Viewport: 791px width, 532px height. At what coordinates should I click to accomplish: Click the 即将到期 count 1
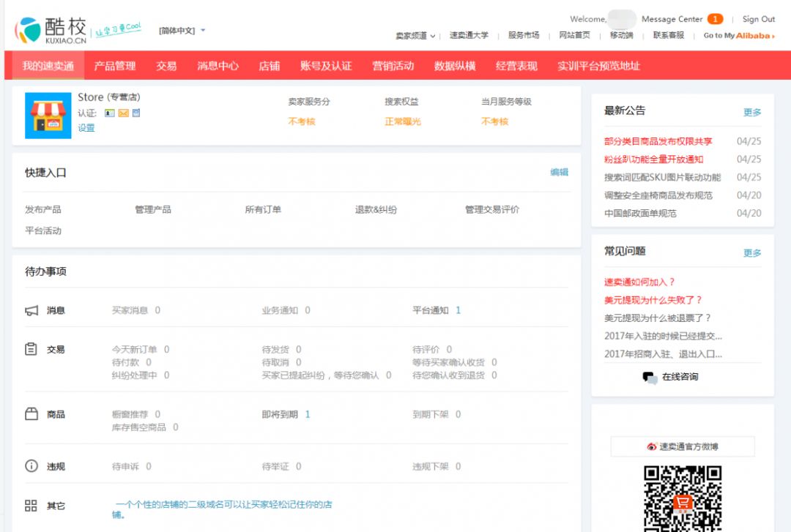pos(307,414)
